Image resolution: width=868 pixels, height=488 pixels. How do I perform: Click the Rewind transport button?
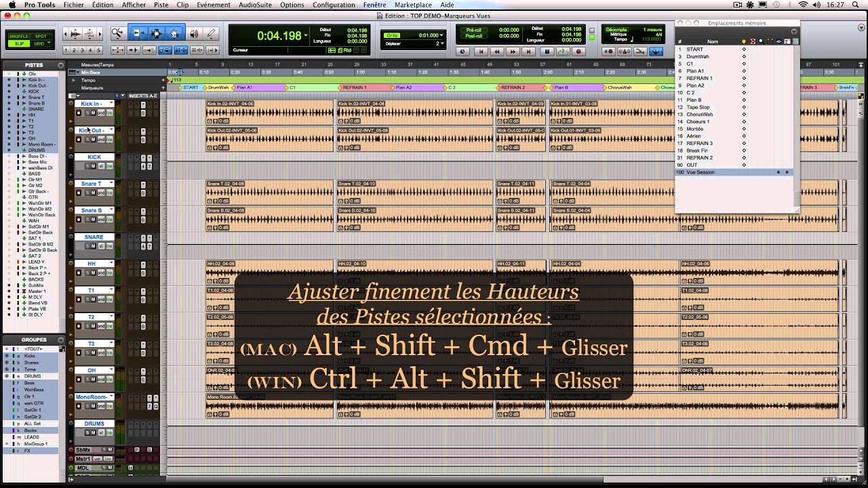(497, 52)
